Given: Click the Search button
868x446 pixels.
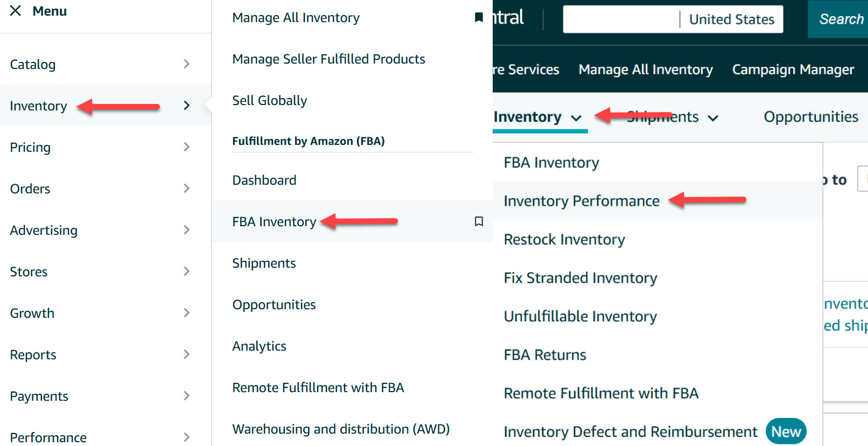Looking at the screenshot, I should tap(840, 19).
